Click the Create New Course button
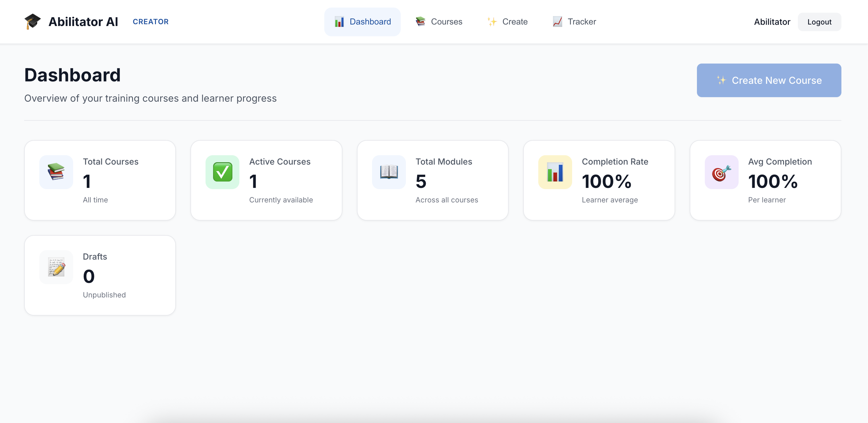This screenshot has width=868, height=423. coord(769,80)
